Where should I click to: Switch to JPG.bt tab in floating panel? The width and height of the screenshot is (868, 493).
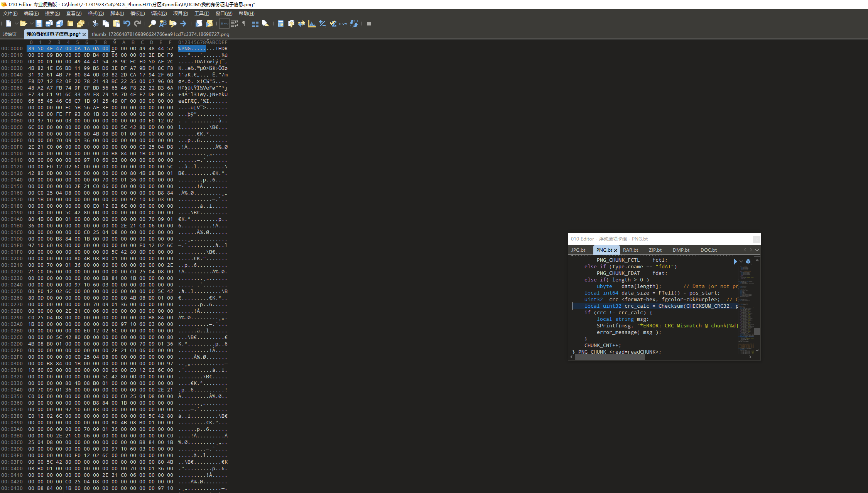point(578,250)
